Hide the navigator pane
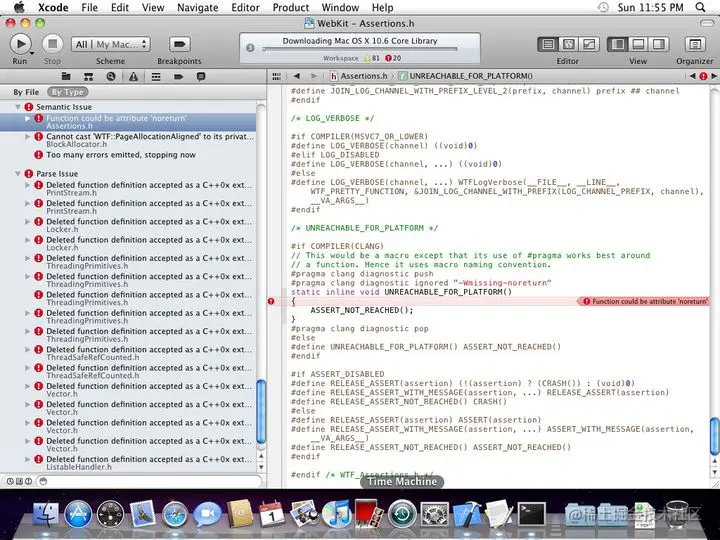Screen dimensions: 720x540 (618, 45)
